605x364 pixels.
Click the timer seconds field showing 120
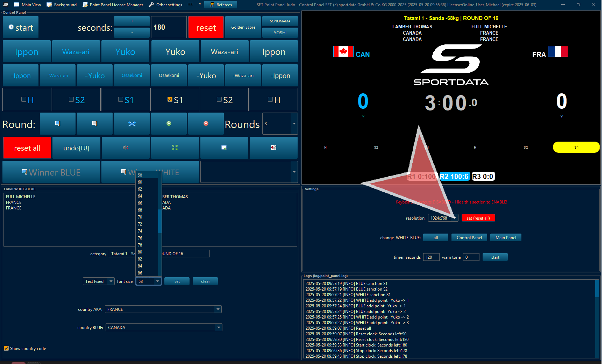[x=431, y=257]
